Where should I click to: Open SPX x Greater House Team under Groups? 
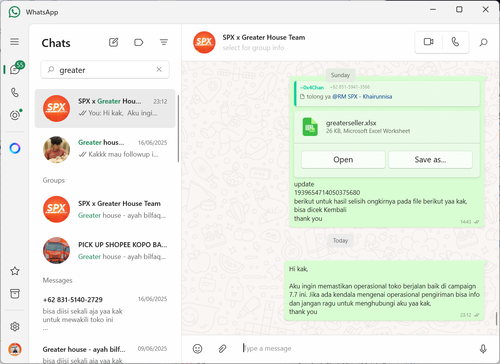105,209
